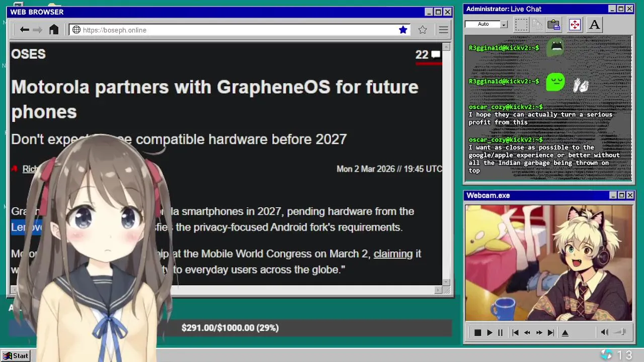Open the Start menu
The width and height of the screenshot is (644, 362).
click(x=16, y=355)
